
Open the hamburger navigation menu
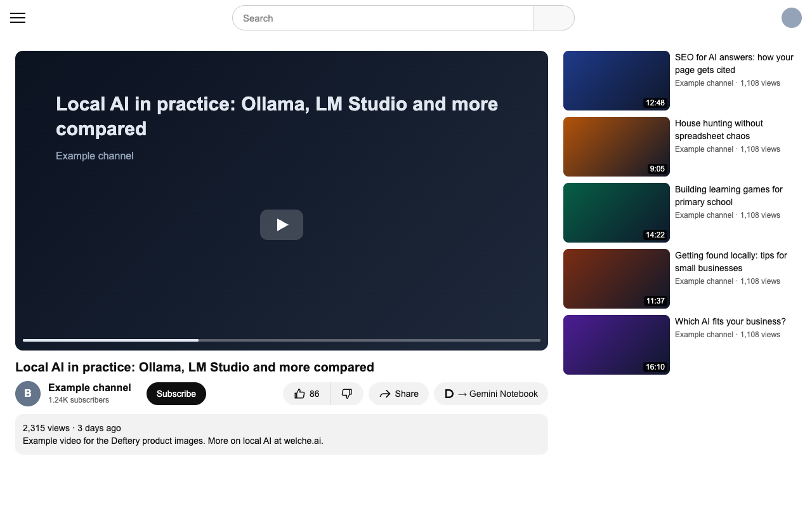click(x=18, y=18)
